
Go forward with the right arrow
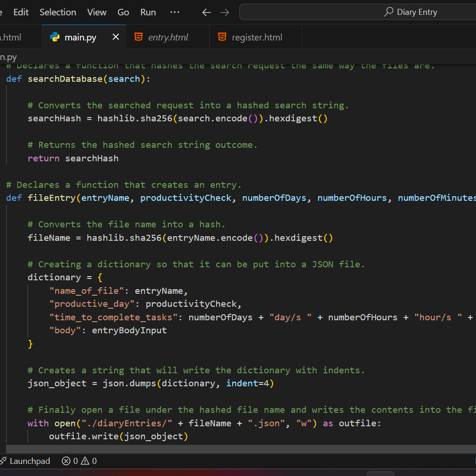(225, 13)
